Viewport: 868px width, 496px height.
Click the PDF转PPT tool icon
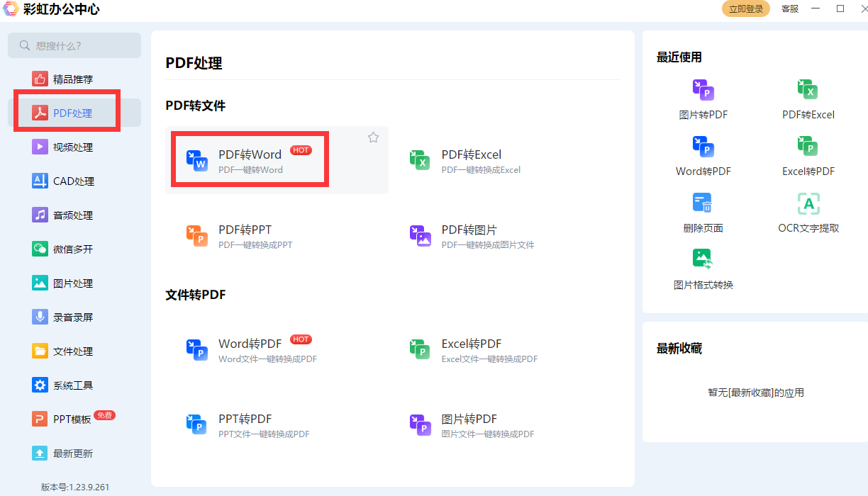(x=197, y=236)
